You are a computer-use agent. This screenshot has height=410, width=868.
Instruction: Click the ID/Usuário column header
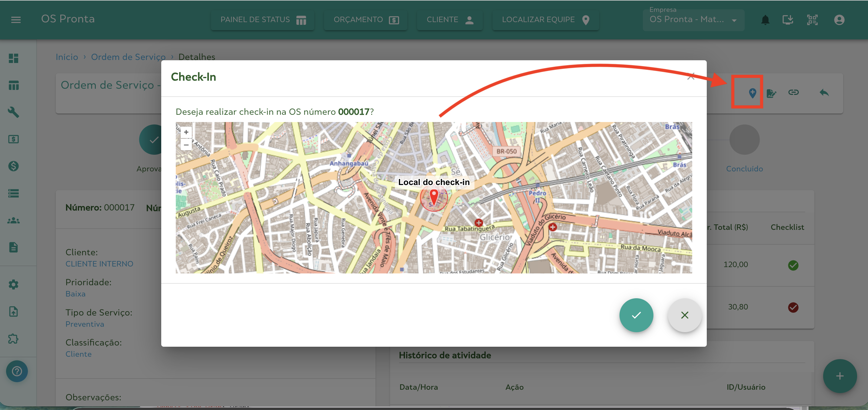pyautogui.click(x=746, y=387)
